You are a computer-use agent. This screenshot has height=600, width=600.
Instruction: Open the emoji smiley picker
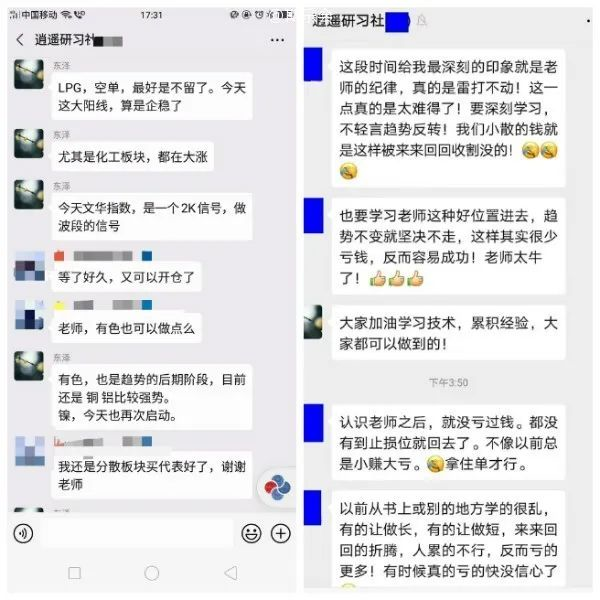click(251, 533)
